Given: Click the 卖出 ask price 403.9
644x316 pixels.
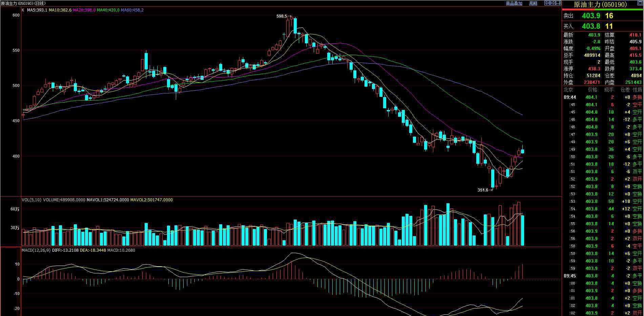Looking at the screenshot, I should coord(591,16).
